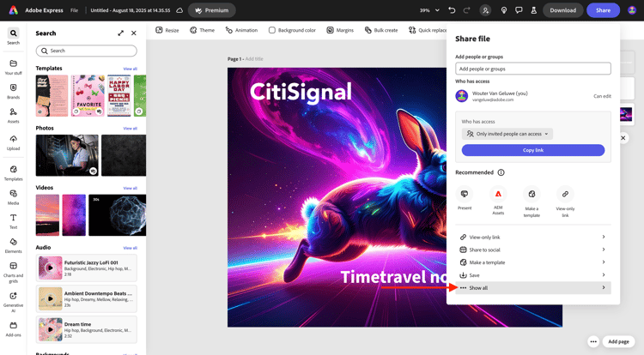Open the Only invited people can access dropdown
Screen dimensions: 644x355
click(507, 134)
